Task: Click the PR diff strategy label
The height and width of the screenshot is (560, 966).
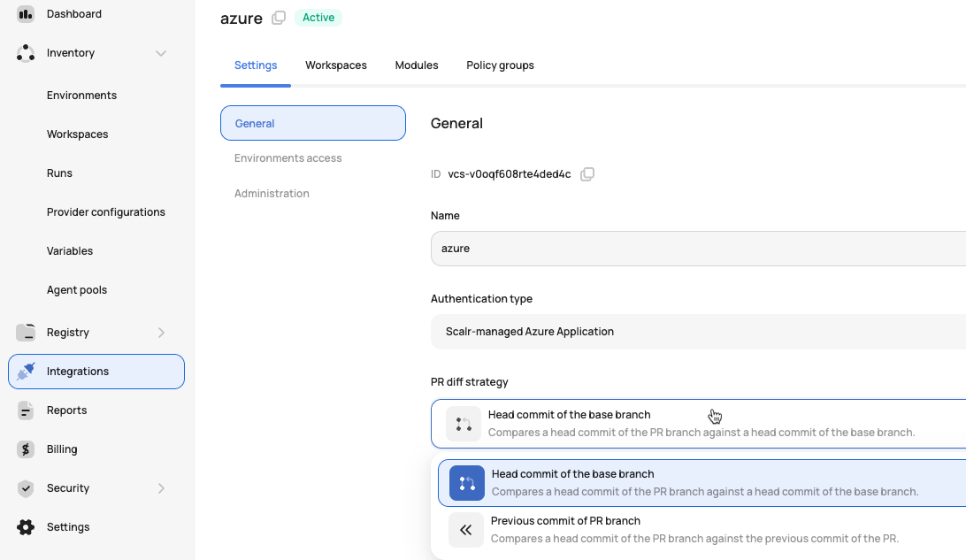Action: 470,382
